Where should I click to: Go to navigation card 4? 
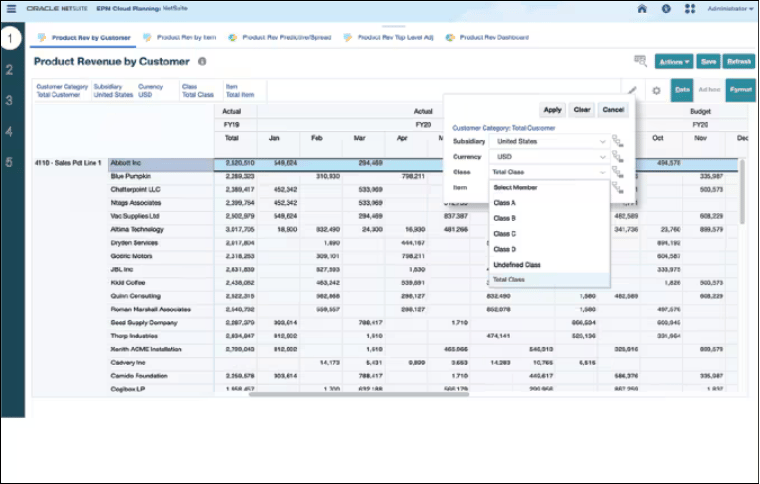9,131
